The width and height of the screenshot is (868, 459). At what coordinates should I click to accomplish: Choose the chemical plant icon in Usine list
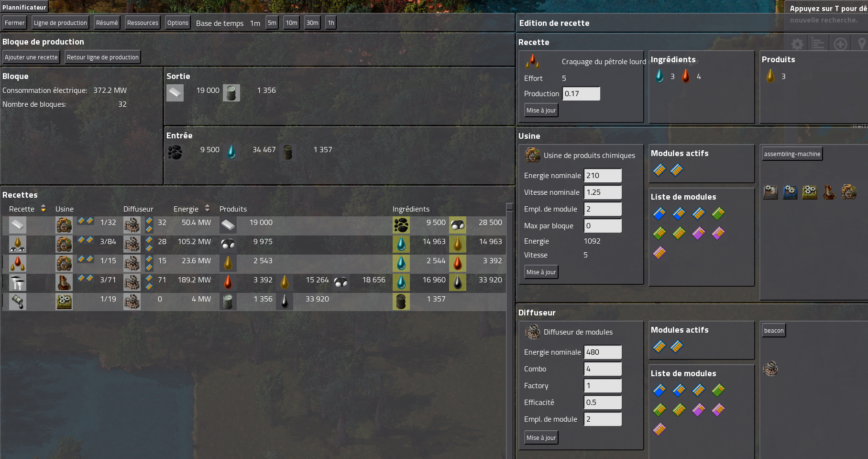[x=849, y=192]
